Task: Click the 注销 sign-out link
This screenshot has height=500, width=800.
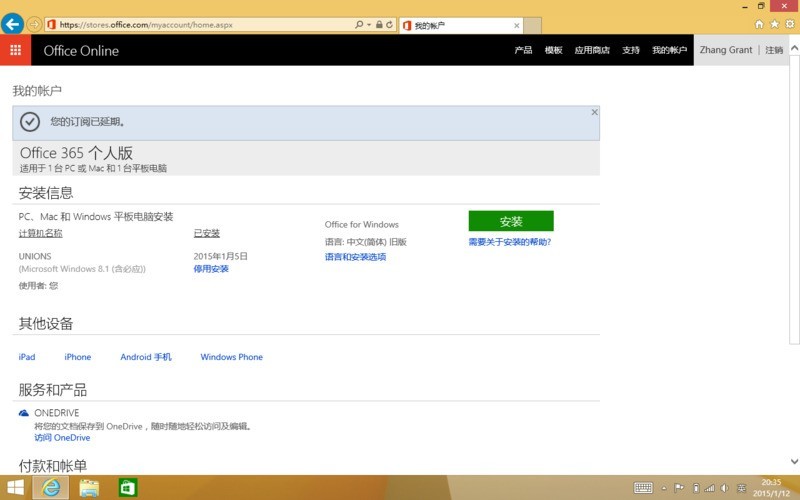Action: pyautogui.click(x=774, y=50)
